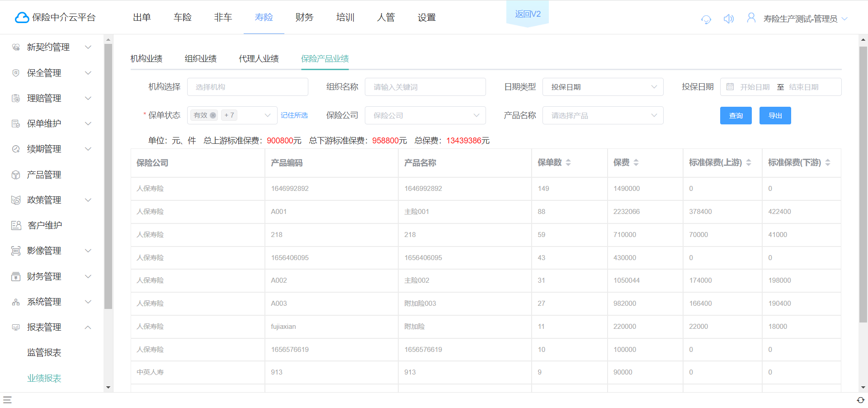Click the 报表管理 monitor icon
The image size is (868, 408).
coord(16,327)
